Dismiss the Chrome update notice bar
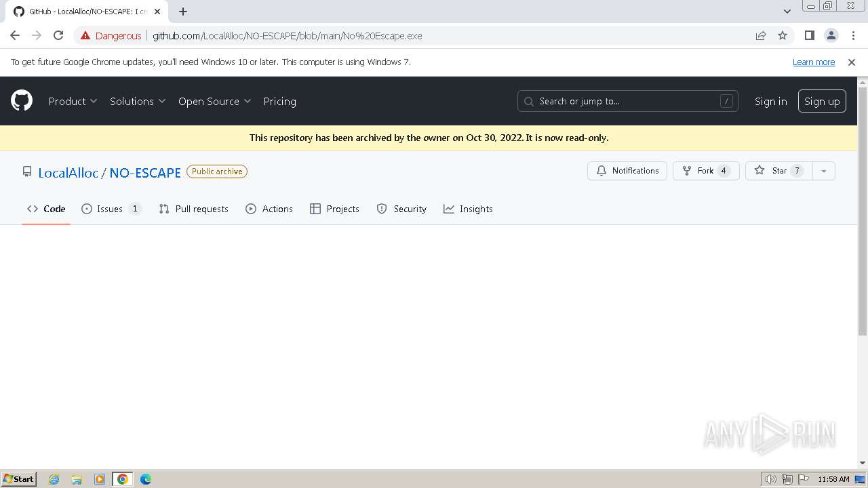Image resolution: width=868 pixels, height=488 pixels. click(x=852, y=62)
